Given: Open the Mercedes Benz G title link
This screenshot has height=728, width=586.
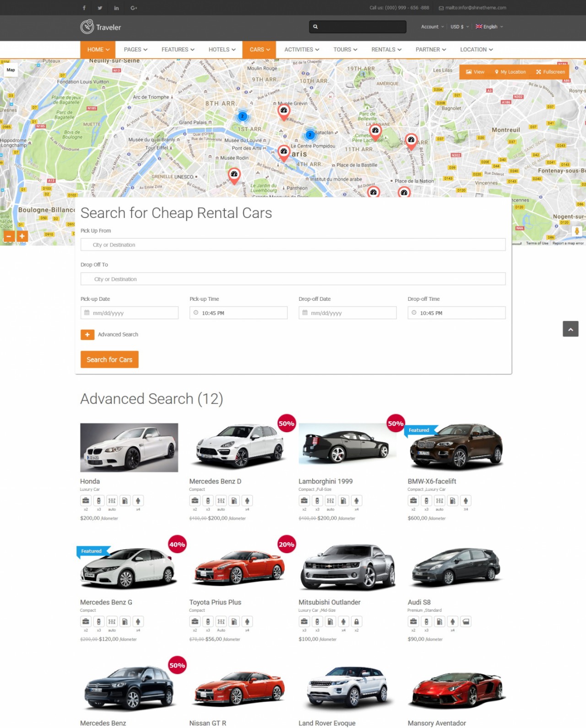Looking at the screenshot, I should pos(106,602).
